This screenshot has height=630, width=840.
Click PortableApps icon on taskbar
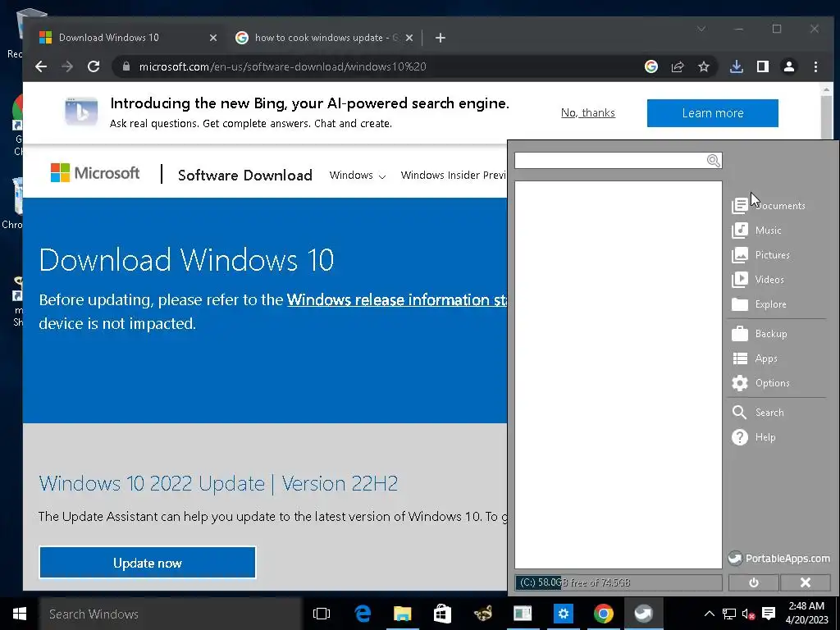point(643,614)
